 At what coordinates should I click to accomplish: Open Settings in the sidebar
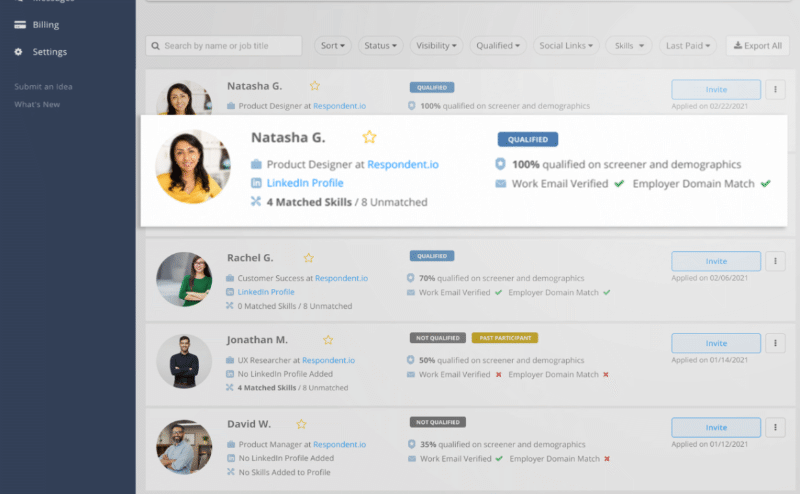[49, 52]
